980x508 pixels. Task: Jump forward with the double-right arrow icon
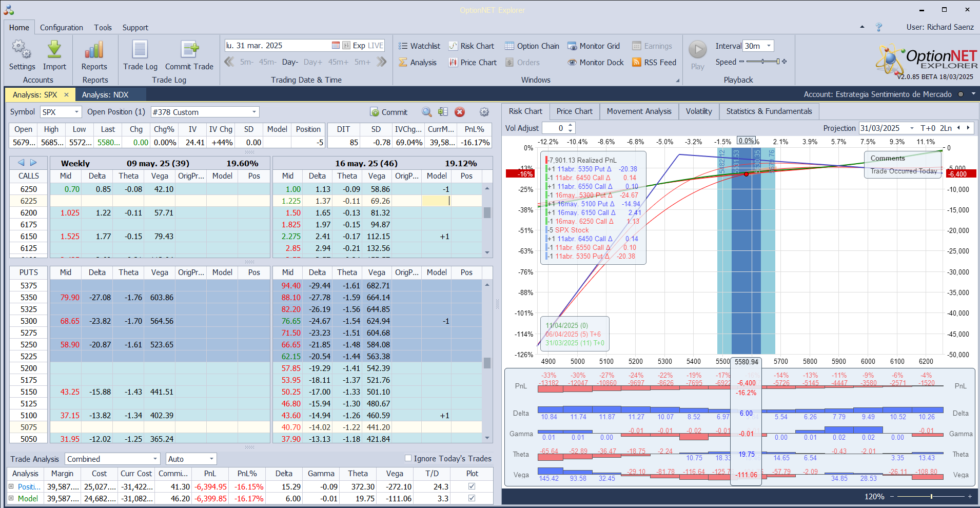382,62
